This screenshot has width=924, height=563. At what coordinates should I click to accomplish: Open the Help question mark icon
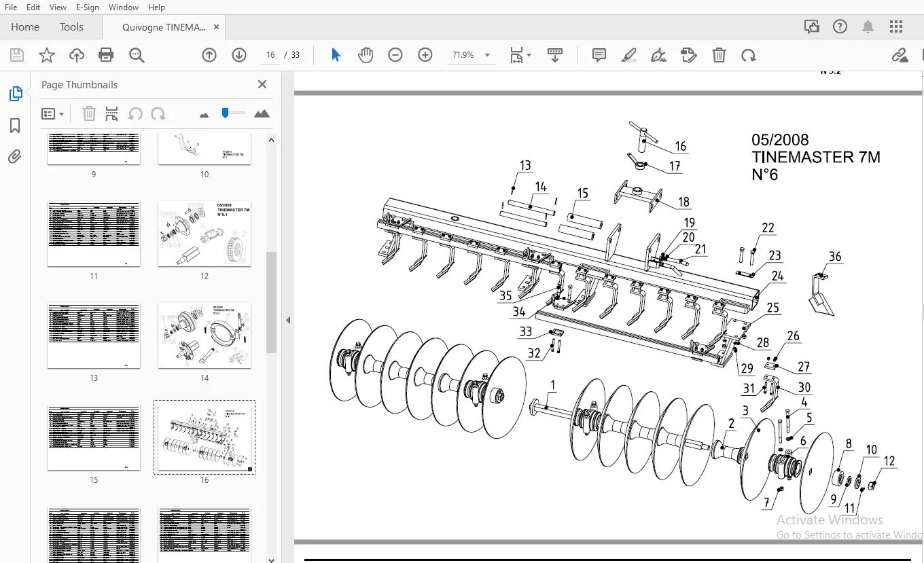[840, 27]
